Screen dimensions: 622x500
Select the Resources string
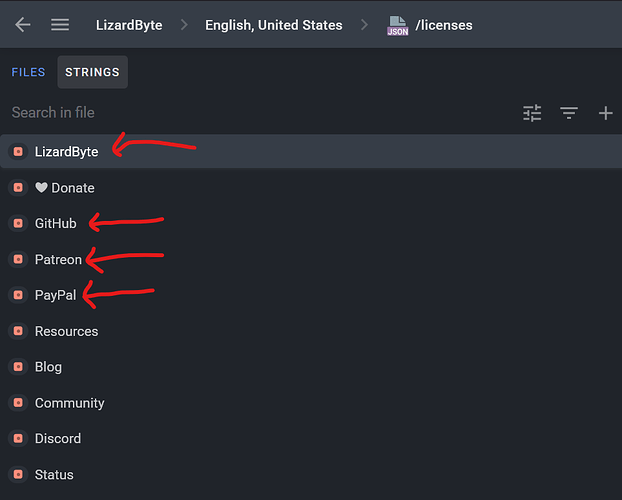click(x=66, y=331)
